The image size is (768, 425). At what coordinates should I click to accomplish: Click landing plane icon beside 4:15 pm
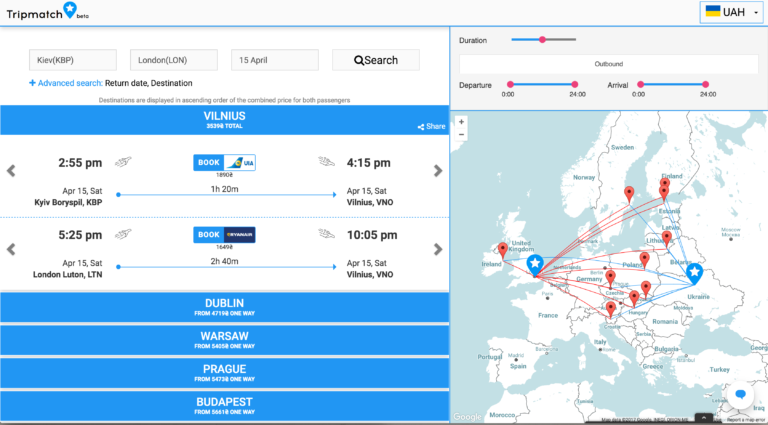[326, 162]
